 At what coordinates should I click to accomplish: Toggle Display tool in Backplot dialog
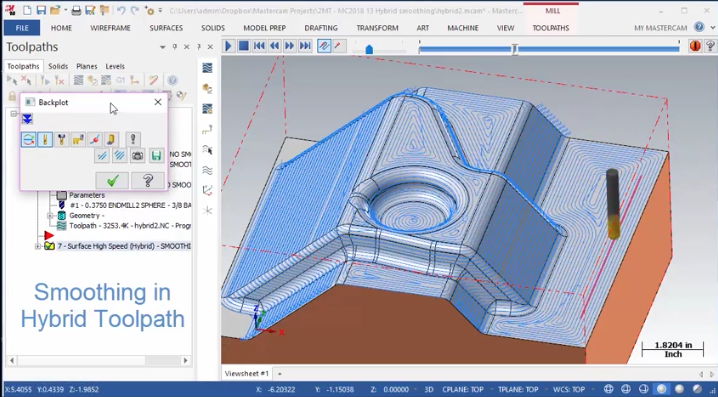coord(45,140)
